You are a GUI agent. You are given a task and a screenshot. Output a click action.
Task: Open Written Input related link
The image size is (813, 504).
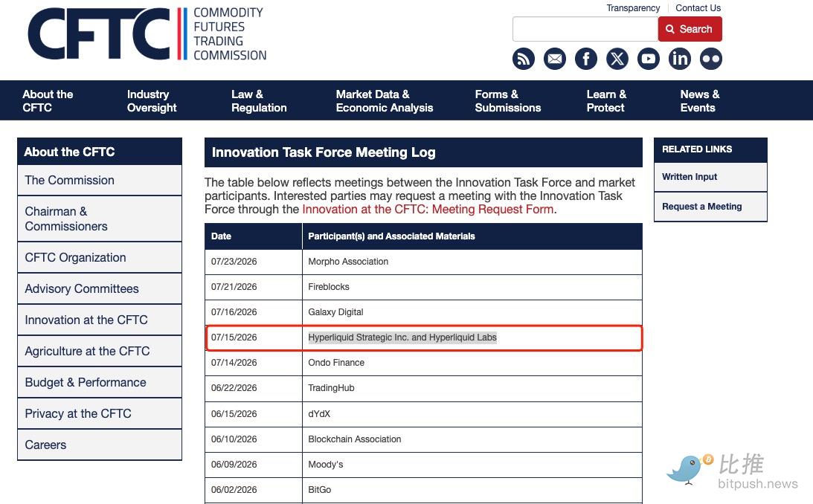tap(710, 177)
